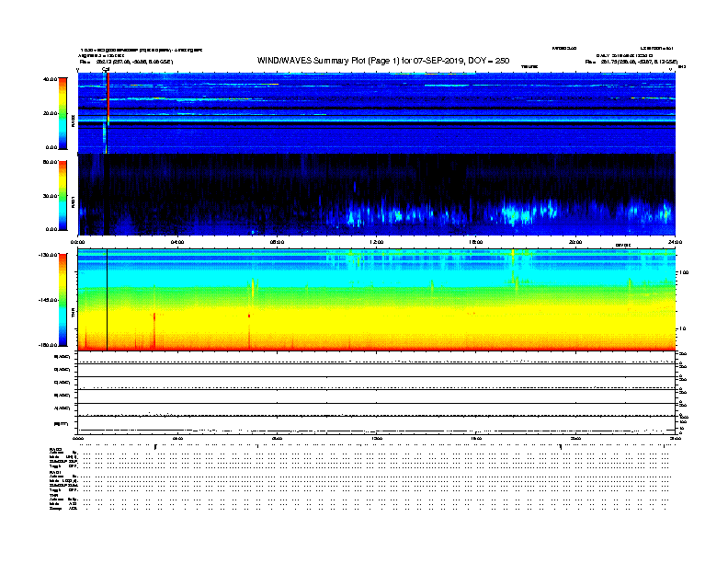Click the 20:00 tick label under RAD1 panel
Screen dimensions: 728x563
click(575, 242)
